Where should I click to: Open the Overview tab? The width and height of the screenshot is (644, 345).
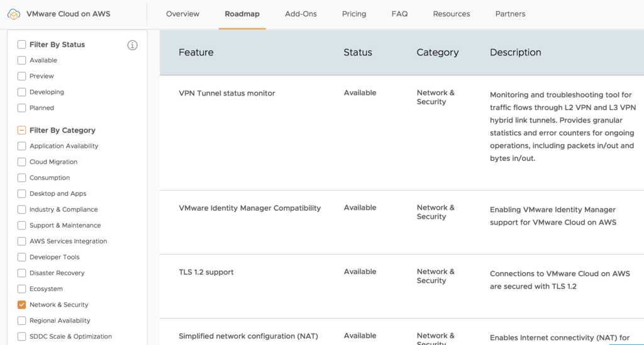click(x=182, y=14)
